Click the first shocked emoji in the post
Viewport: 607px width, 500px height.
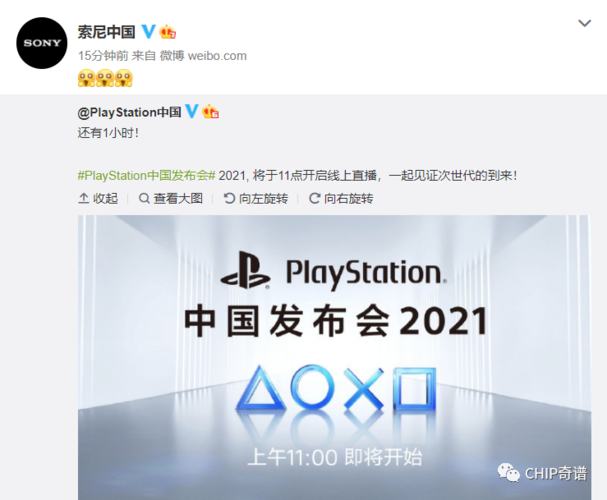pos(86,78)
